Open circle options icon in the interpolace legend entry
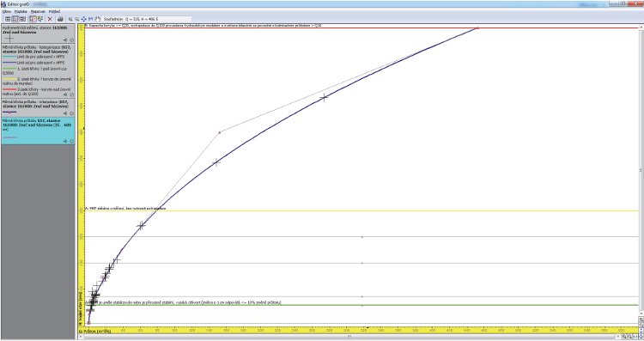644x341 pixels. tap(71, 113)
